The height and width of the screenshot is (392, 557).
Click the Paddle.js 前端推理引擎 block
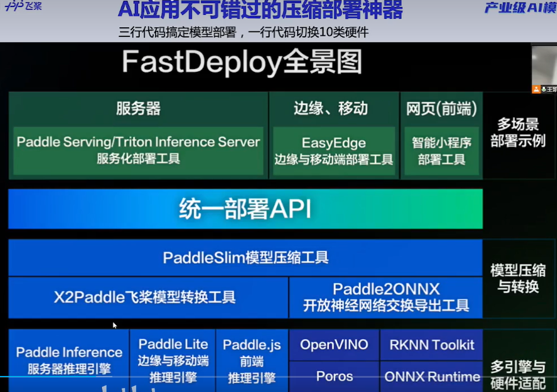coord(252,360)
